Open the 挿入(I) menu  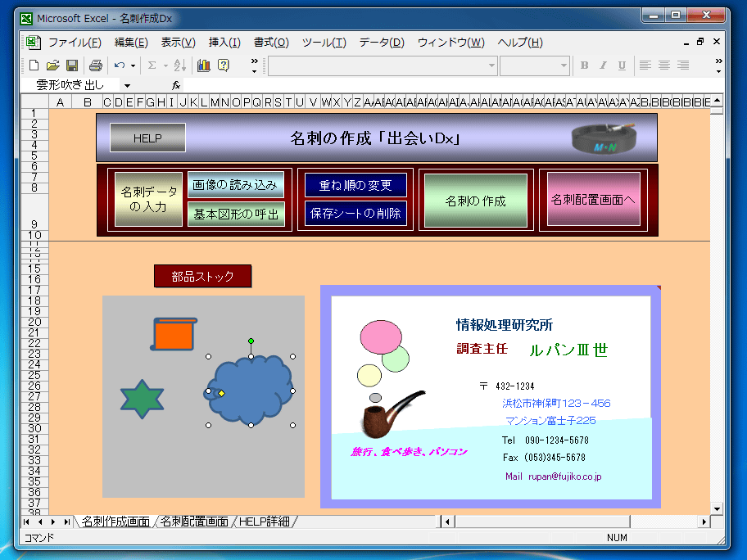pyautogui.click(x=224, y=43)
